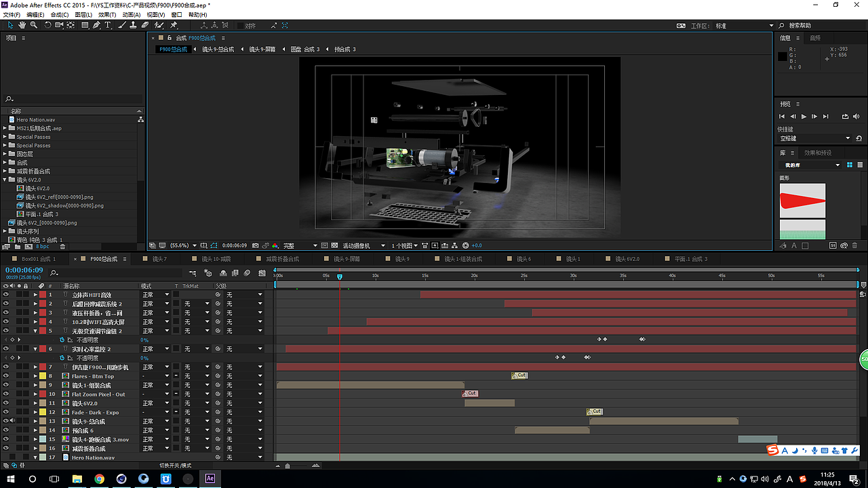This screenshot has width=868, height=488.
Task: Switch to the 镜头 10-减震 timeline tab
Action: click(217, 259)
